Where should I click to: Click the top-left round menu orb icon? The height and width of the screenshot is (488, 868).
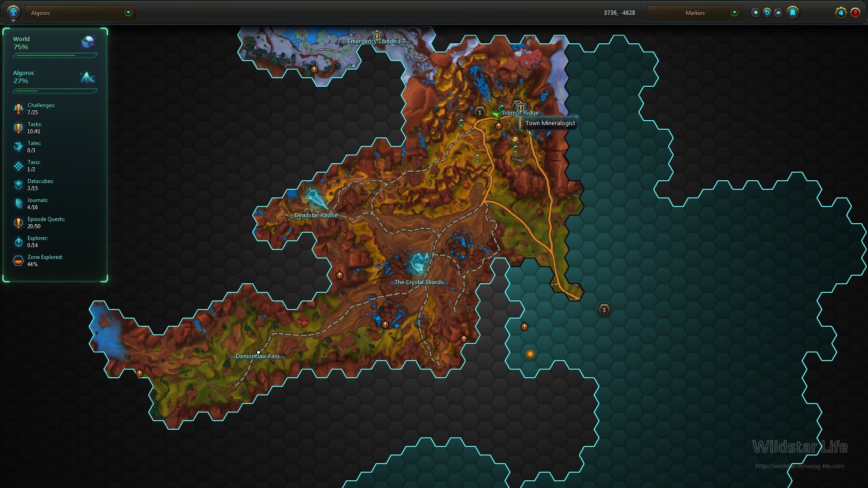(x=13, y=12)
